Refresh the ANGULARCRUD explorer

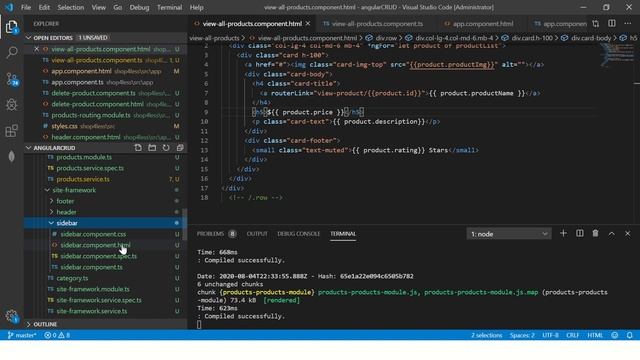tap(166, 148)
